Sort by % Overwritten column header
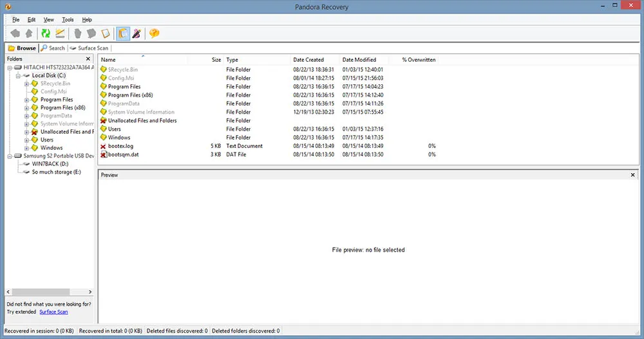Image resolution: width=644 pixels, height=339 pixels. pyautogui.click(x=413, y=60)
